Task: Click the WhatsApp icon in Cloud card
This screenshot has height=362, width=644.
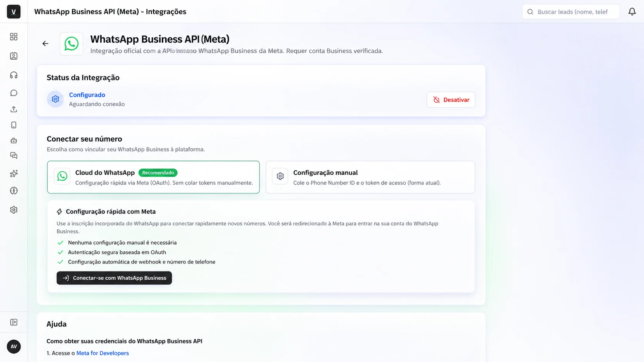Action: (x=62, y=176)
